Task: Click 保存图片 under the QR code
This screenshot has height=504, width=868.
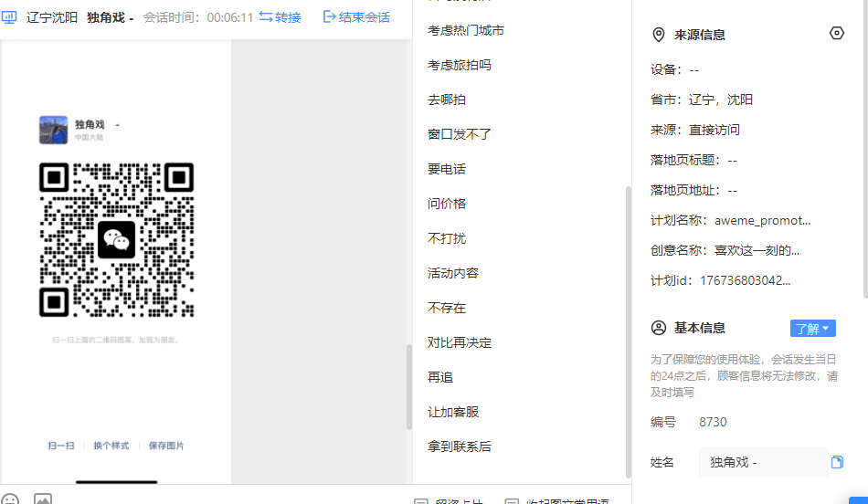Action: coord(166,446)
